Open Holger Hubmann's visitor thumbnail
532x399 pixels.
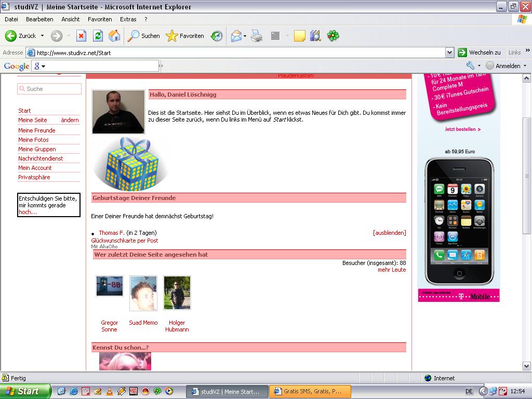pyautogui.click(x=177, y=293)
